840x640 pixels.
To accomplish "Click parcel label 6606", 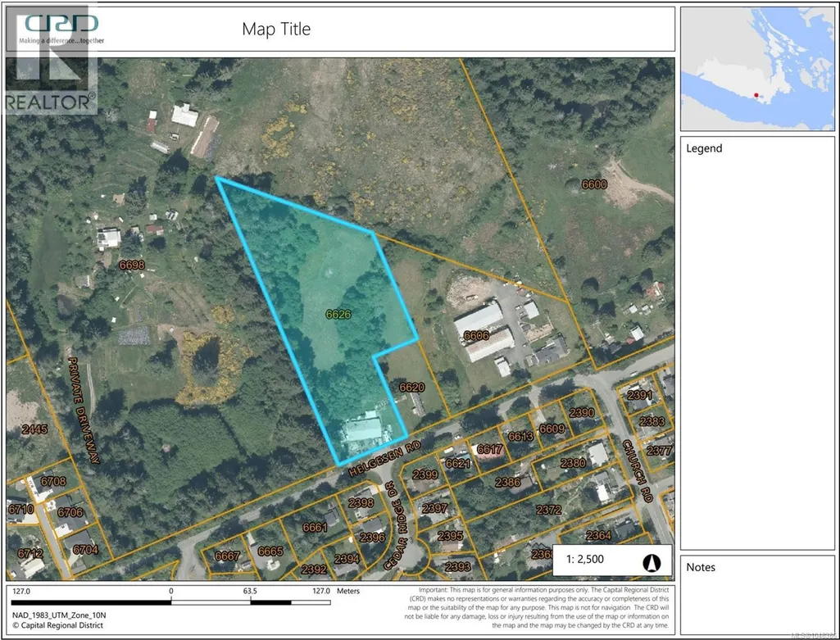I will coord(476,336).
